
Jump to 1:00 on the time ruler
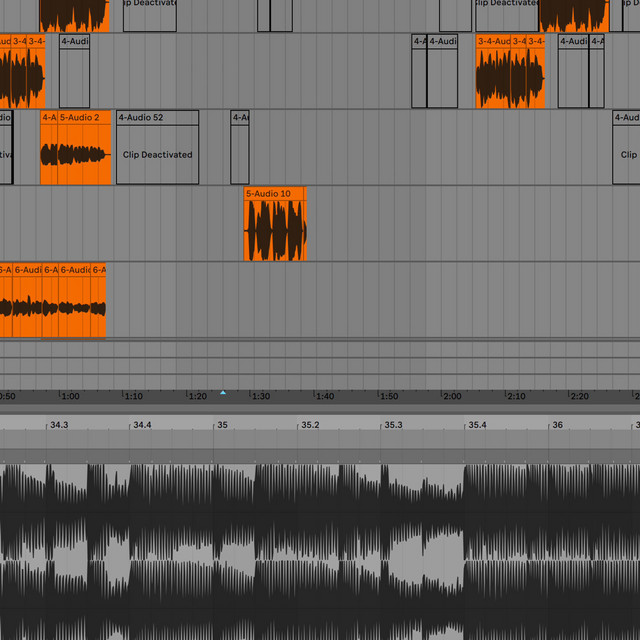point(70,396)
